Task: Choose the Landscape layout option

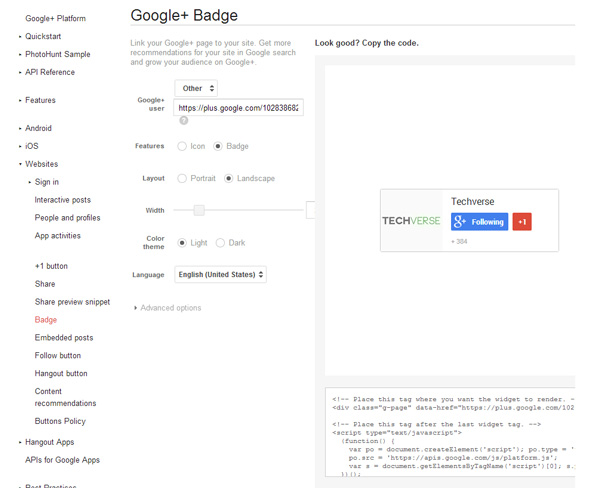Action: tap(228, 178)
